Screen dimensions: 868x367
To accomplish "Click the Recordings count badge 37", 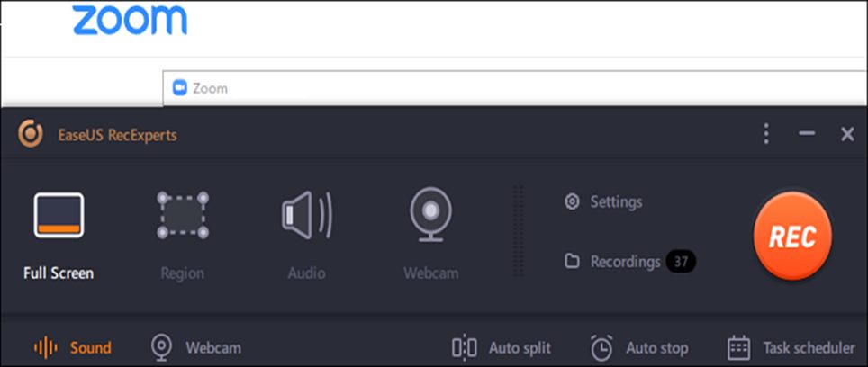I will (681, 262).
